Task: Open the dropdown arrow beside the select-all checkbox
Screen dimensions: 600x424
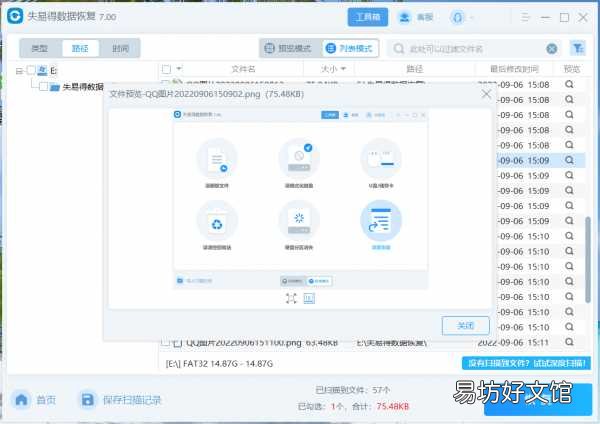Action: coord(179,68)
